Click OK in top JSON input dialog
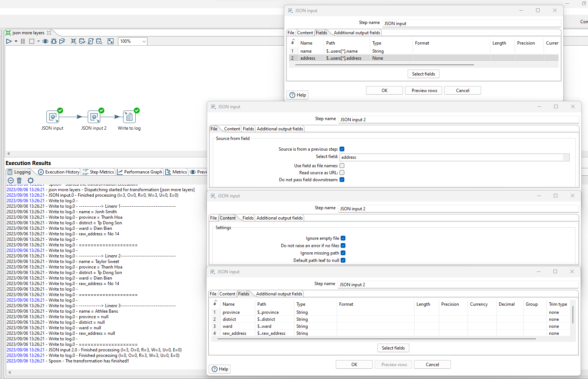The width and height of the screenshot is (588, 379). coord(385,91)
